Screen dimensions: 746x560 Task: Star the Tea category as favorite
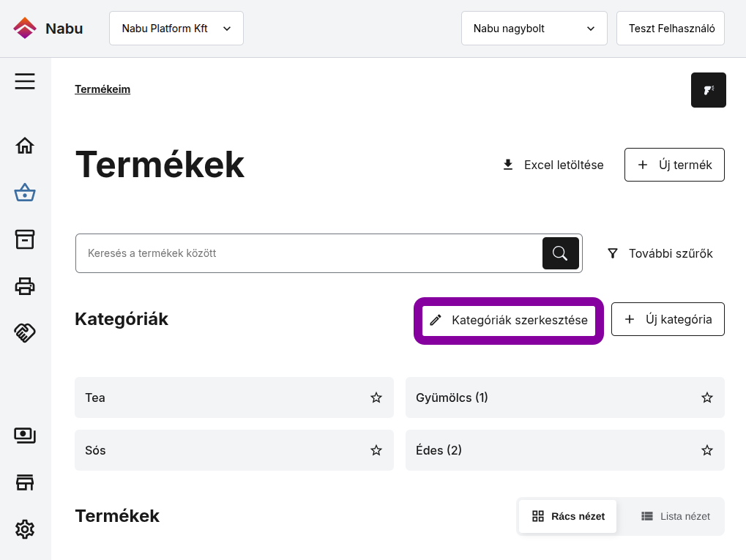tap(376, 397)
